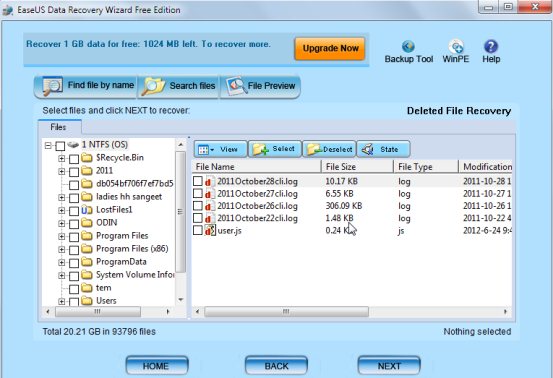
Task: Launch the WinPE disc icon
Action: point(456,46)
